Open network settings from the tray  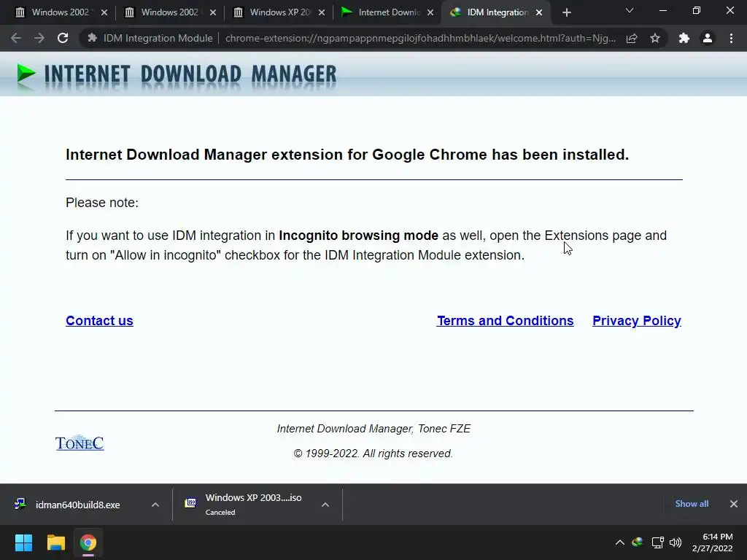coord(658,542)
